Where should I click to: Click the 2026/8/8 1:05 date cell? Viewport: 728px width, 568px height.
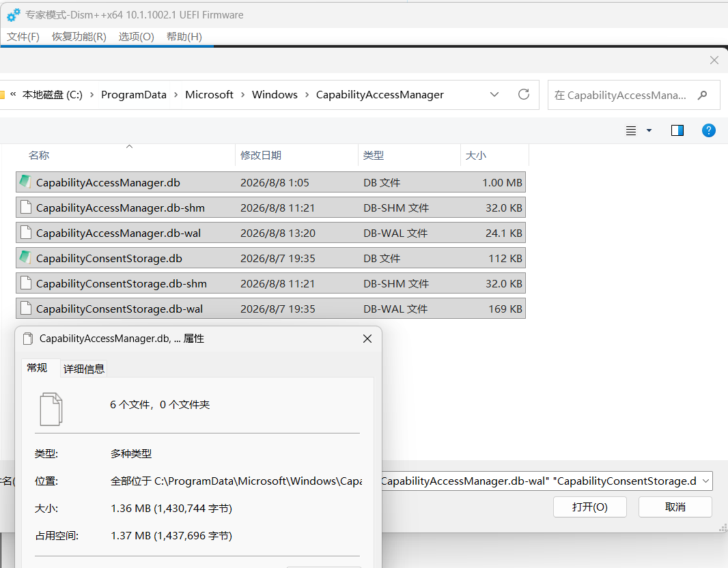tap(275, 183)
